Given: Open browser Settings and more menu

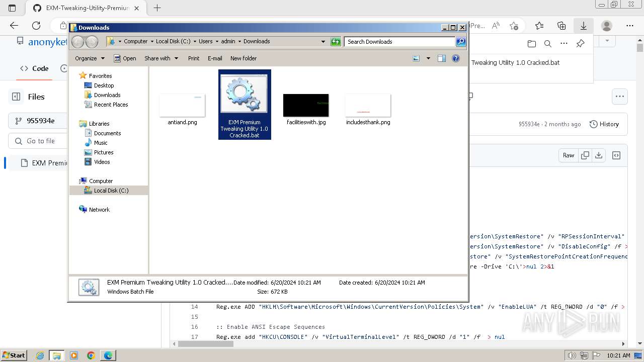Looking at the screenshot, I should click(x=630, y=26).
